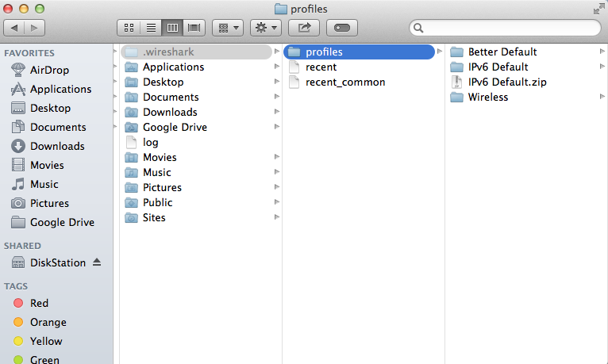The width and height of the screenshot is (608, 364).
Task: Filter by Yellow tag
Action: point(37,341)
